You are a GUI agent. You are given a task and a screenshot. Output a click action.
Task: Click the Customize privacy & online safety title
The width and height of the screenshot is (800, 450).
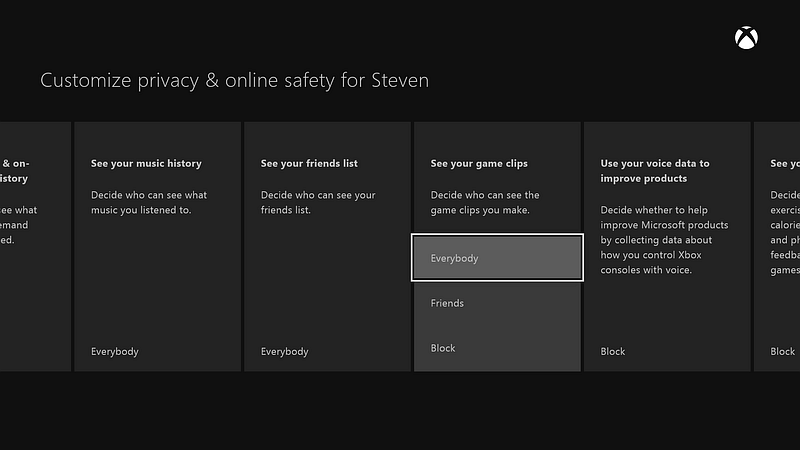click(x=235, y=81)
